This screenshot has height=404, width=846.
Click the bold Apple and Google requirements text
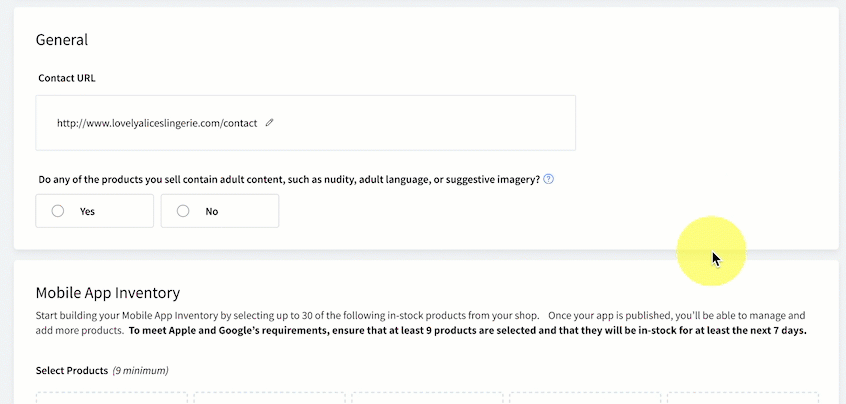pyautogui.click(x=467, y=331)
